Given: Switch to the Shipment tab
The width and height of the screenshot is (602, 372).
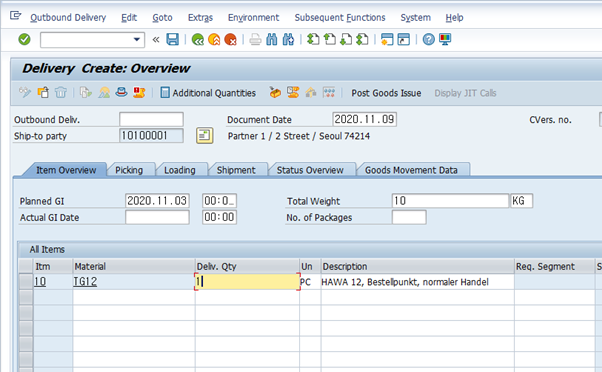Looking at the screenshot, I should [x=236, y=170].
